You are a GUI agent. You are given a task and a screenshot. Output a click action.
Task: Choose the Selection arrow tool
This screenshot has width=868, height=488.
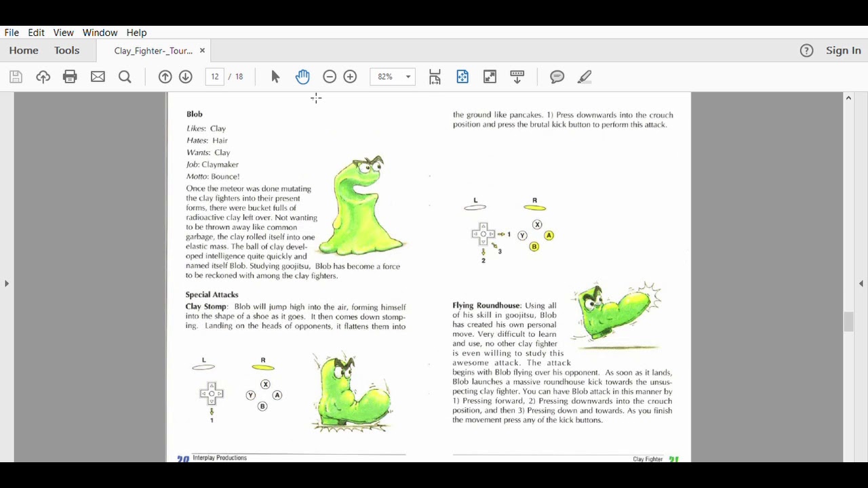[x=275, y=77]
